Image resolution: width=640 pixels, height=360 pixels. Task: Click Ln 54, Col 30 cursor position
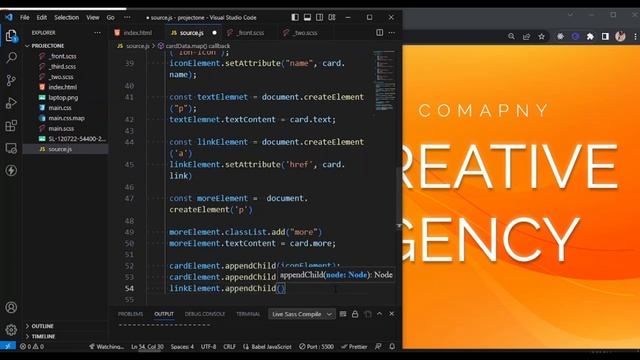pyautogui.click(x=147, y=347)
